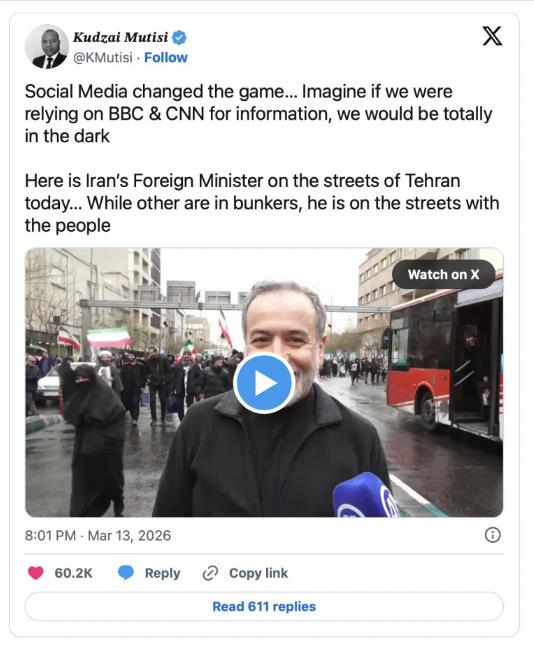
Task: Click the video thumbnail street scene
Action: 264,382
